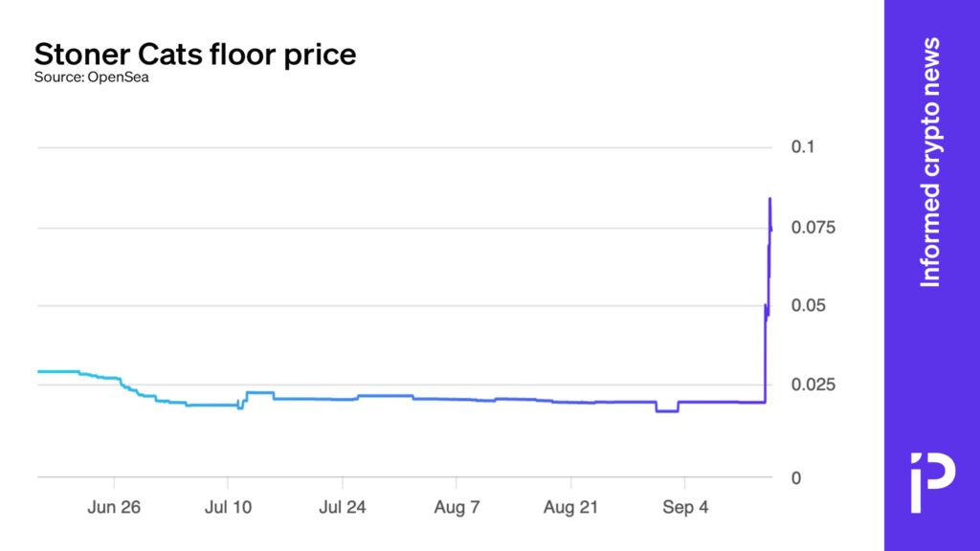Click the price dip before Sep 4
980x551 pixels.
tap(667, 410)
